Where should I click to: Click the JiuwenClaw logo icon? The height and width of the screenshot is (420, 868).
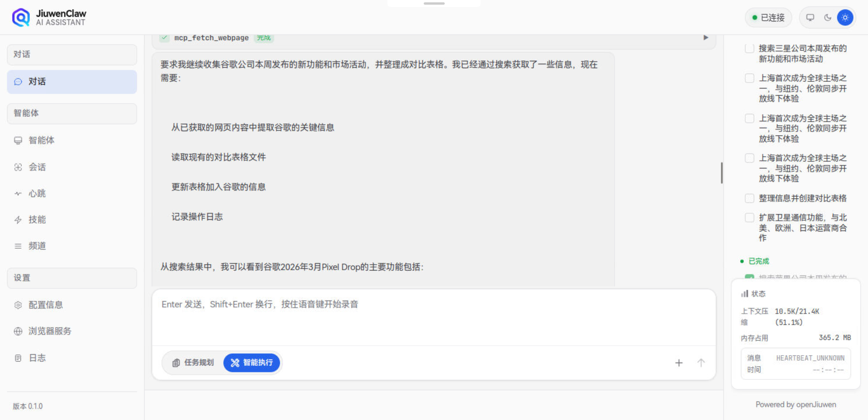(x=21, y=18)
